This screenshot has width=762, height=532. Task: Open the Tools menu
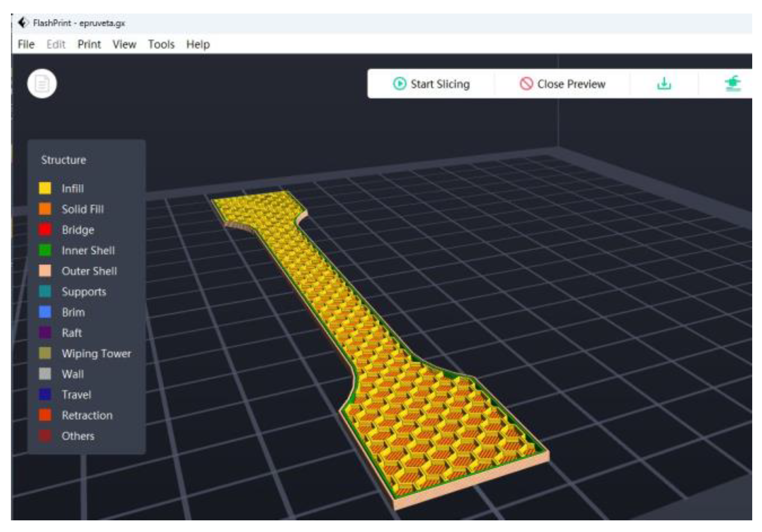pyautogui.click(x=161, y=44)
